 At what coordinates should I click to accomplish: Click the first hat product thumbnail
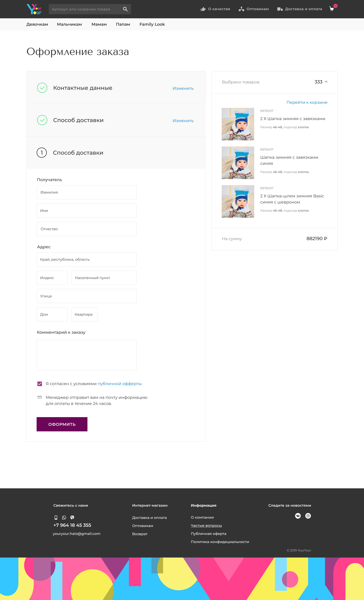238,124
